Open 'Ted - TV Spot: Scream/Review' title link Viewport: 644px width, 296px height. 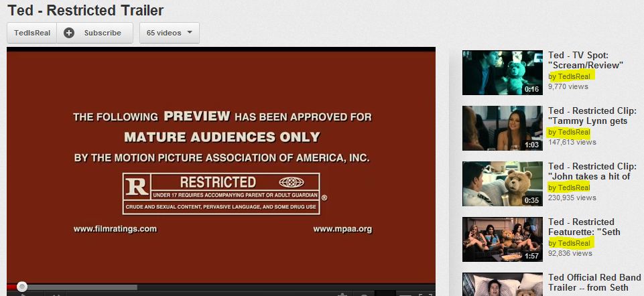click(x=586, y=60)
